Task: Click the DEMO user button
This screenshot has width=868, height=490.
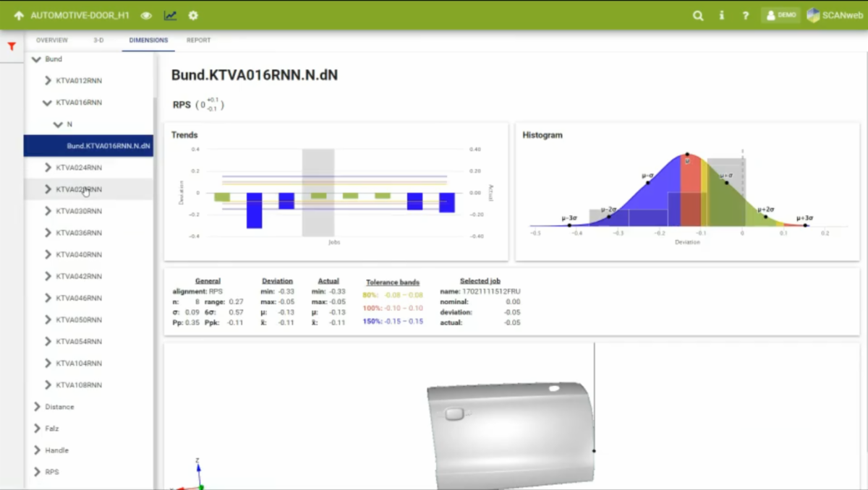Action: [780, 15]
